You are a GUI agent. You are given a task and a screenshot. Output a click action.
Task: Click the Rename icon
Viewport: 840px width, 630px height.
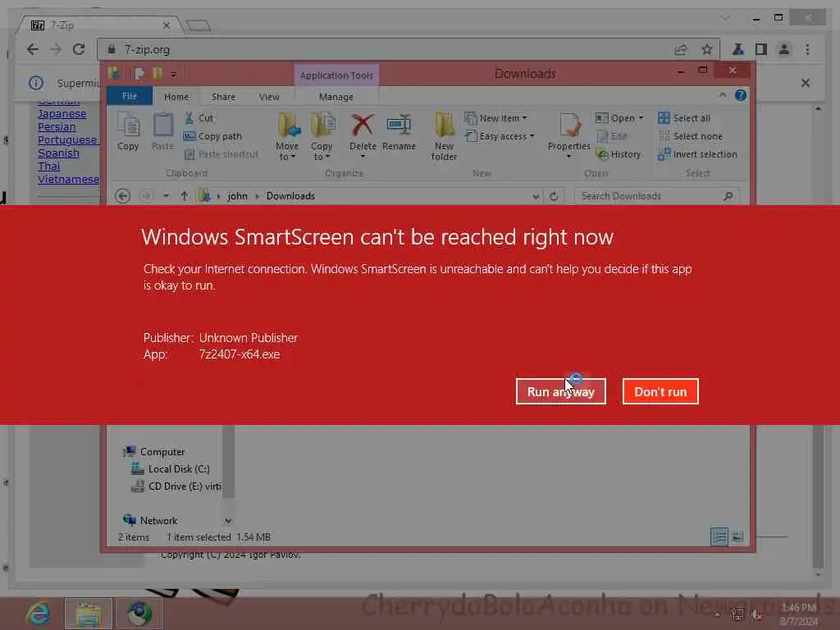(399, 126)
